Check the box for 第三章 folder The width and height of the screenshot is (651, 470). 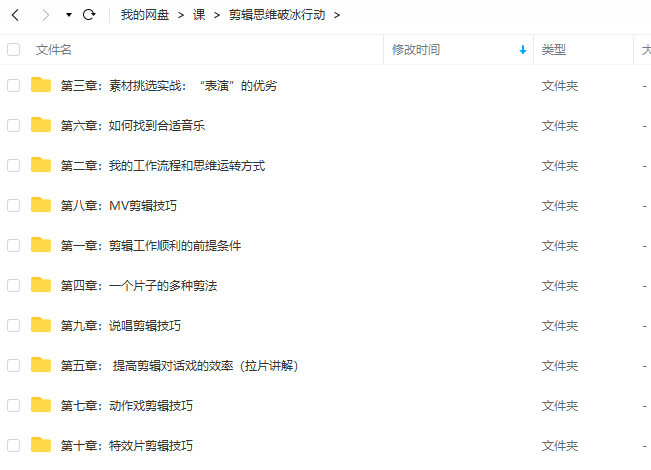(13, 85)
